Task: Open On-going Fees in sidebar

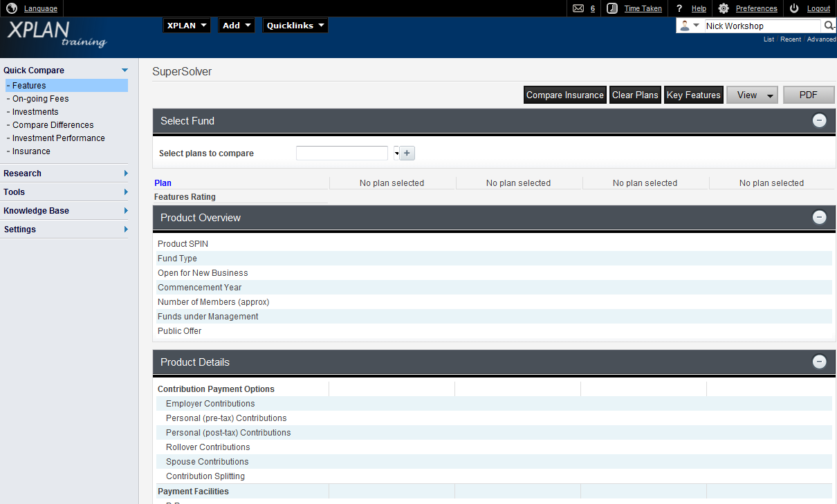Action: (x=40, y=99)
